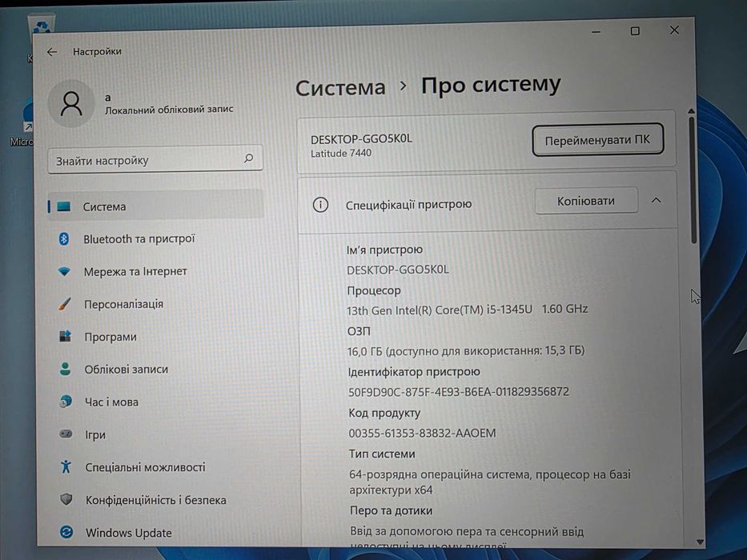Click the Знайти настройку search field
The image size is (747, 560).
155,159
